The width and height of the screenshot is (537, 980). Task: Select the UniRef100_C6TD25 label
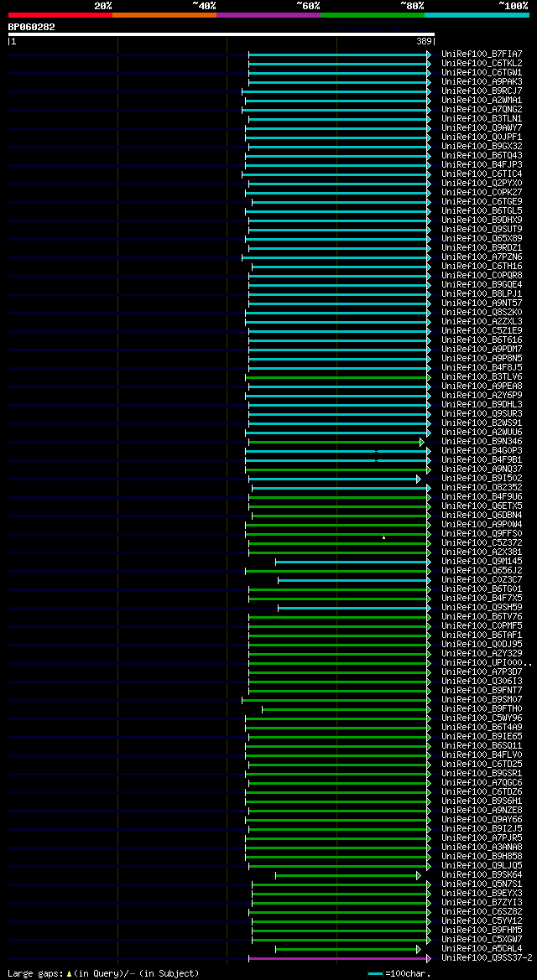pyautogui.click(x=482, y=765)
